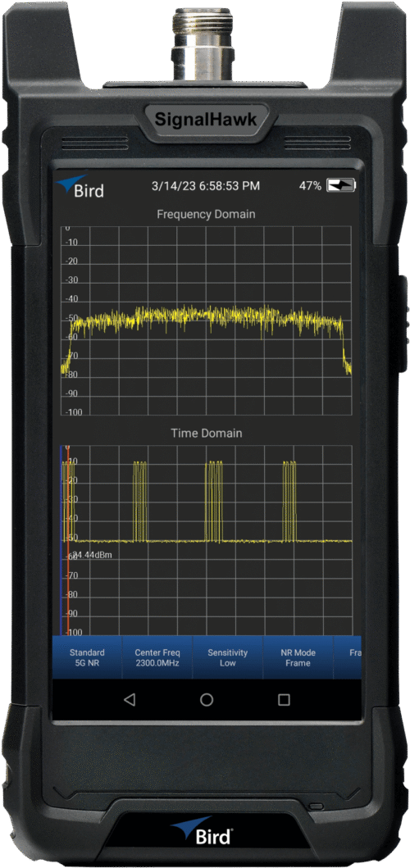Tap the Frequency Domain chart title
Screen dimensions: 410x868
(206, 214)
